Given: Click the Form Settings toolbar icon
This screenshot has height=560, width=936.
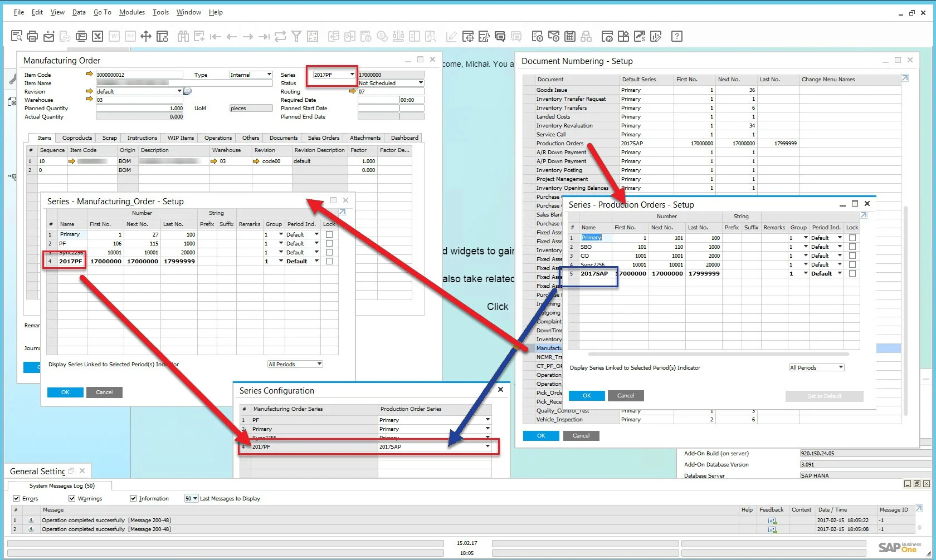Looking at the screenshot, I should tap(468, 37).
